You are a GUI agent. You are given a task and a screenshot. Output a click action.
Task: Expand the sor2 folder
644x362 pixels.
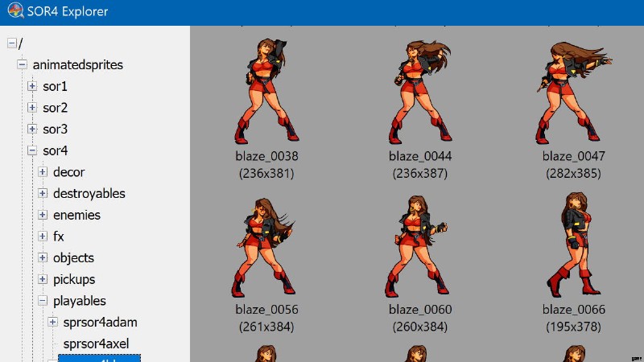pos(32,108)
